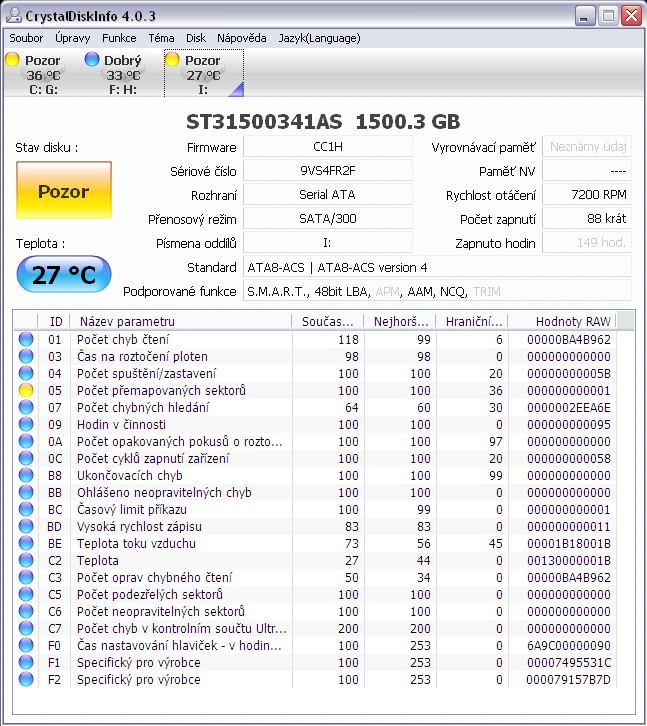The height and width of the screenshot is (726, 647).
Task: Click the yellow Pozor health status button
Action: (64, 191)
